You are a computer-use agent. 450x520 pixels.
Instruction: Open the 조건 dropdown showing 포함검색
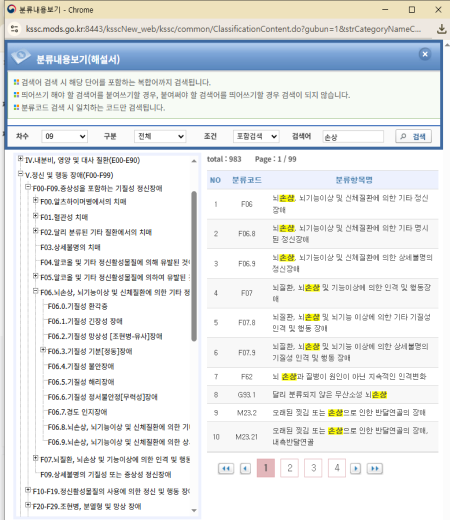click(x=256, y=136)
